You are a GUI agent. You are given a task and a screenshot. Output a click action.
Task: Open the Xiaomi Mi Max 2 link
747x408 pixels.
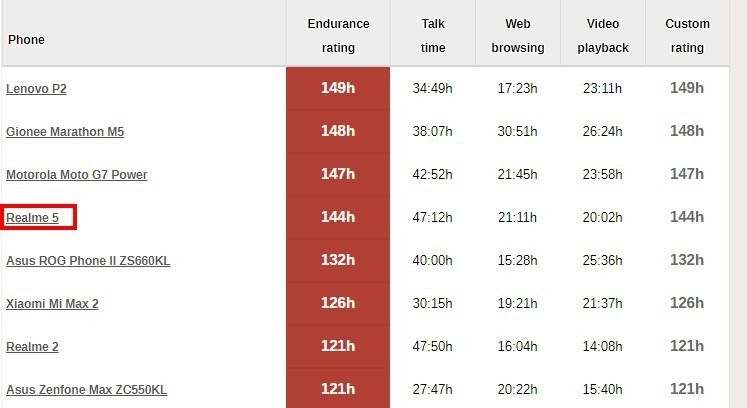(52, 304)
